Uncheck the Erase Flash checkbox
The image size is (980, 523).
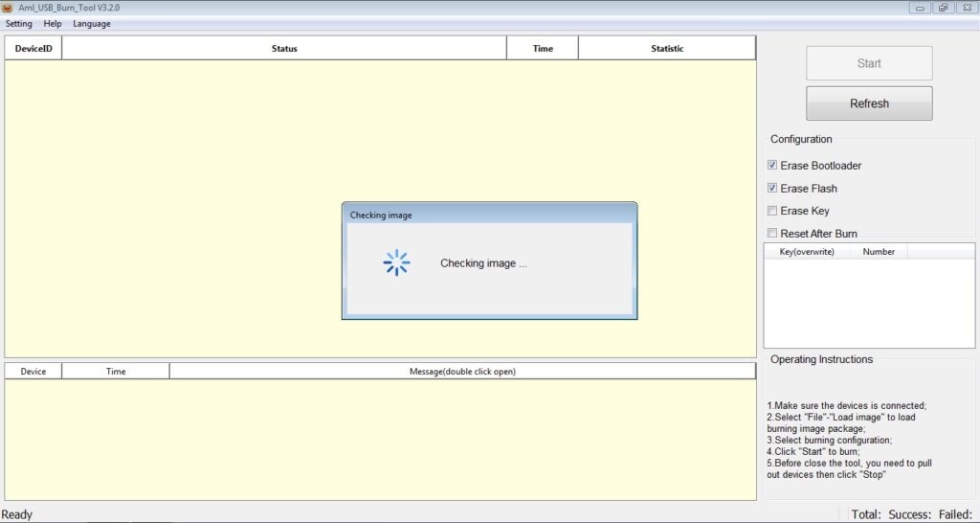tap(772, 188)
